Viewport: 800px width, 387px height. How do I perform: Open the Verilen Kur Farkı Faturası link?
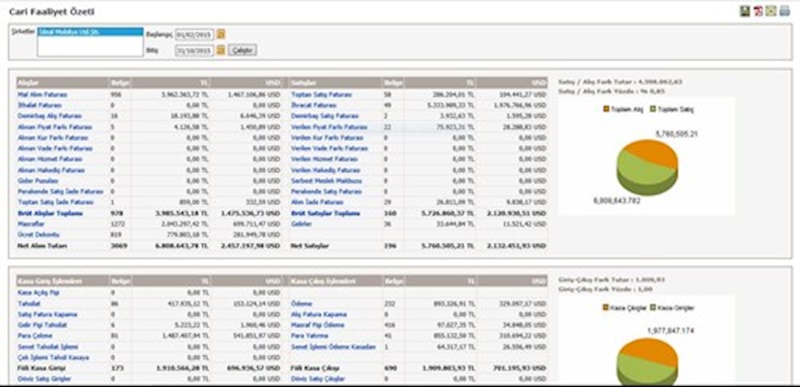tap(327, 138)
